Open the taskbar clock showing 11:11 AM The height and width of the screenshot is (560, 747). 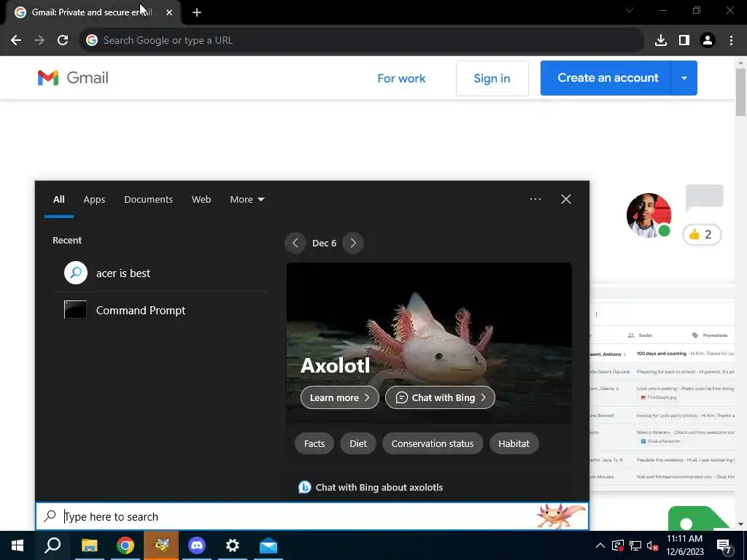[684, 545]
